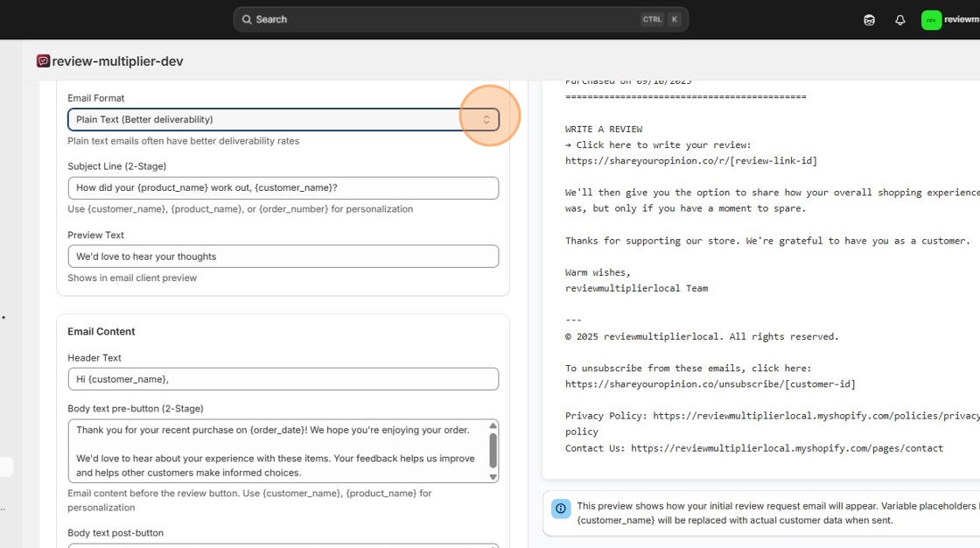Click the Subject Line input field
The width and height of the screenshot is (980, 548).
(283, 187)
